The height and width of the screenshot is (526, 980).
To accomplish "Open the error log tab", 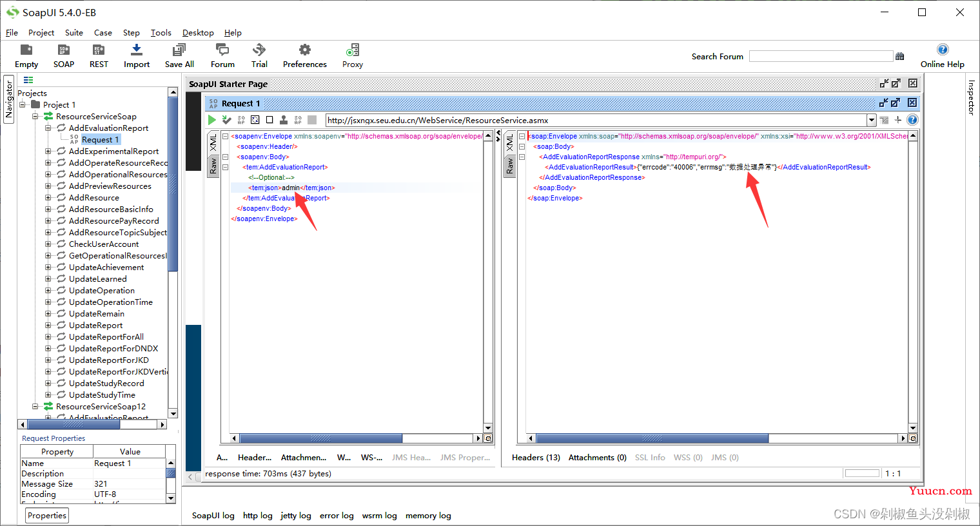I will point(337,515).
